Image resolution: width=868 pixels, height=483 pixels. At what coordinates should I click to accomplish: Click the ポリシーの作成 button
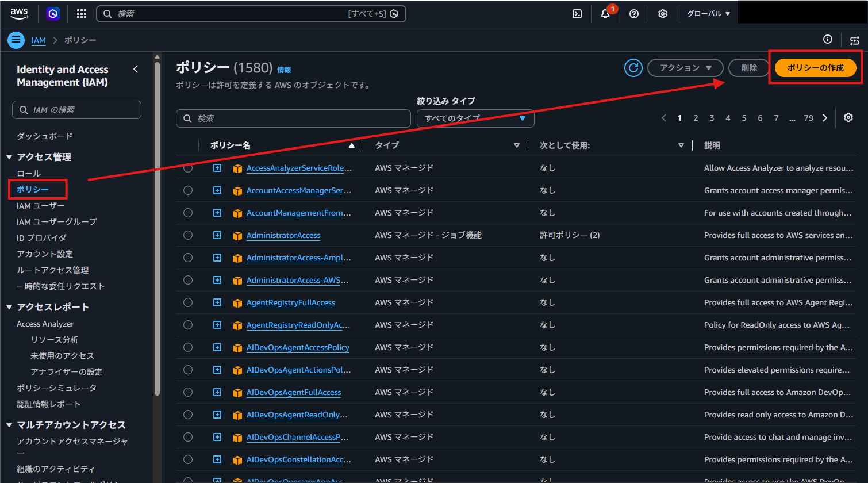[x=815, y=68]
